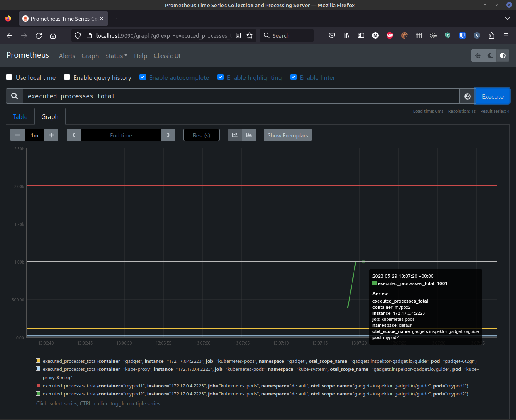Click the metrics explorer globe icon
Viewport: 516px width, 420px height.
click(x=468, y=96)
